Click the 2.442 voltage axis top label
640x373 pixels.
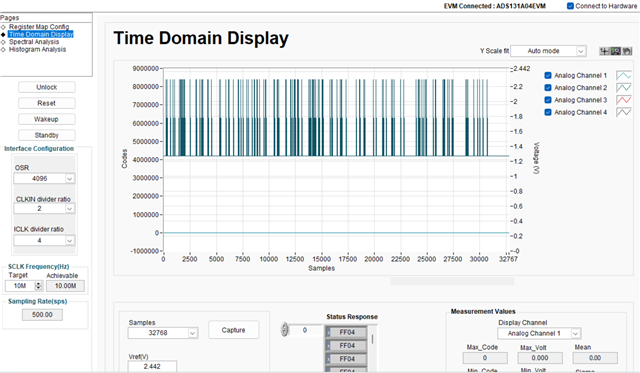coord(522,69)
